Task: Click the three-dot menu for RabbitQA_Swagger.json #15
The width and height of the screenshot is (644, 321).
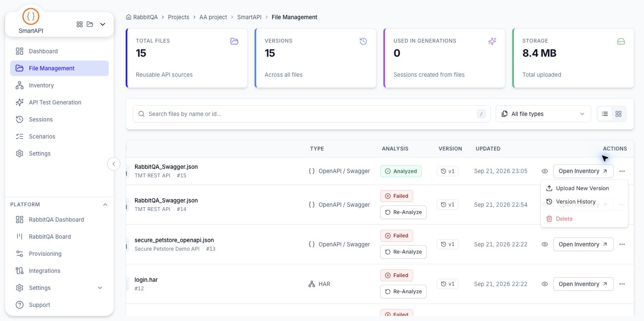Action: (622, 171)
